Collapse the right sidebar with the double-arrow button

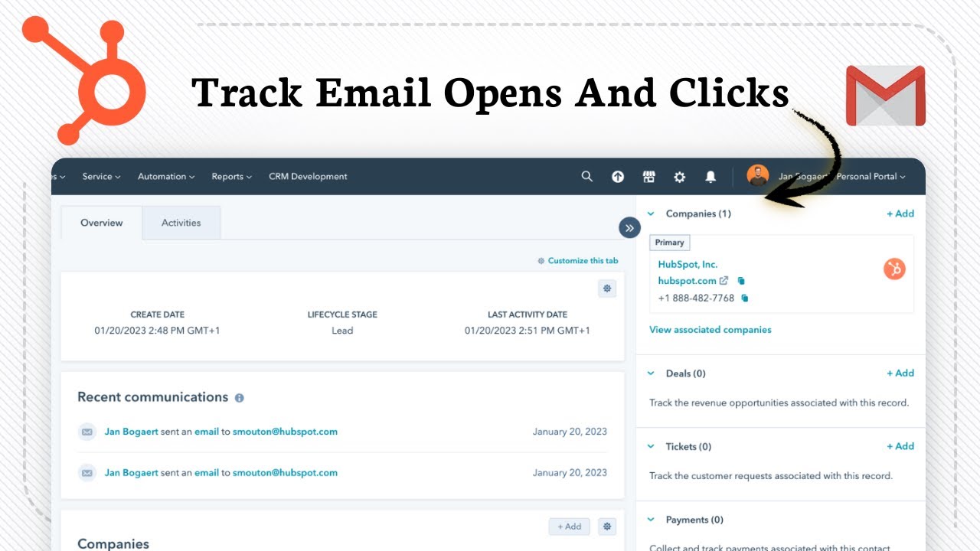pyautogui.click(x=629, y=227)
